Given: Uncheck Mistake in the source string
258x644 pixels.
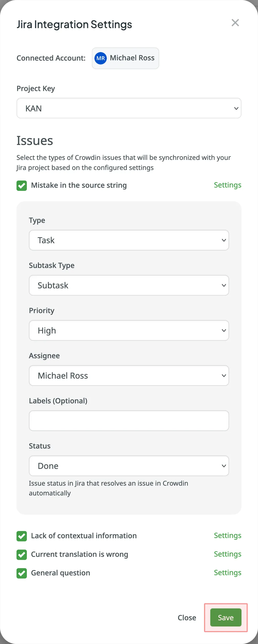Looking at the screenshot, I should (x=22, y=185).
